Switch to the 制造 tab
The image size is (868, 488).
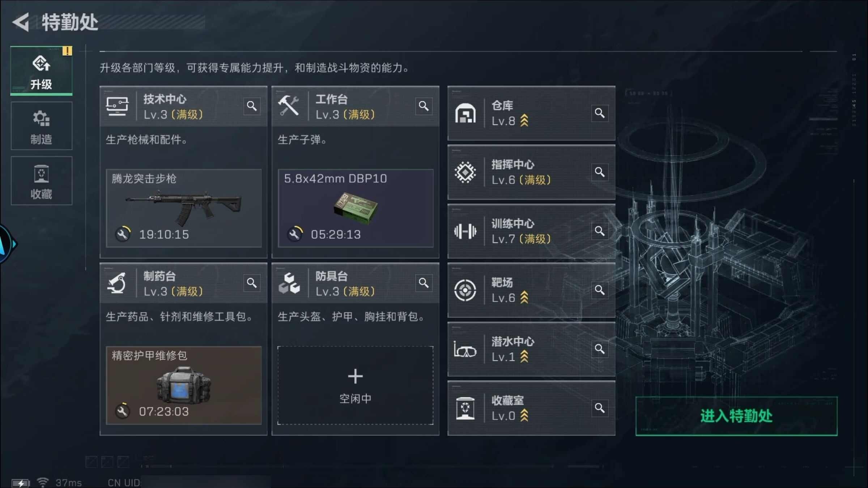[x=42, y=126]
